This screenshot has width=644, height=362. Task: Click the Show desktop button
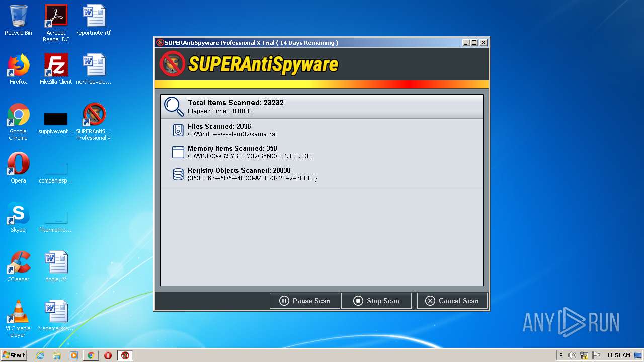pos(639,355)
